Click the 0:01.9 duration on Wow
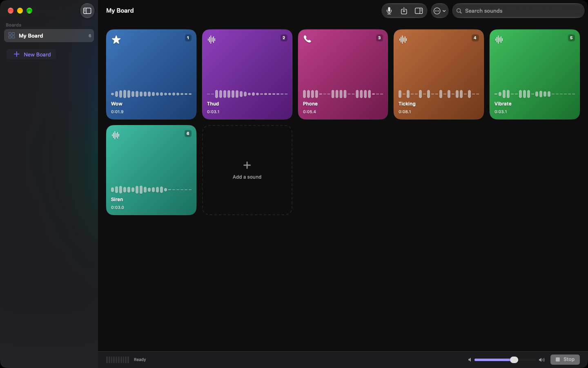Image resolution: width=588 pixels, height=368 pixels. (117, 112)
